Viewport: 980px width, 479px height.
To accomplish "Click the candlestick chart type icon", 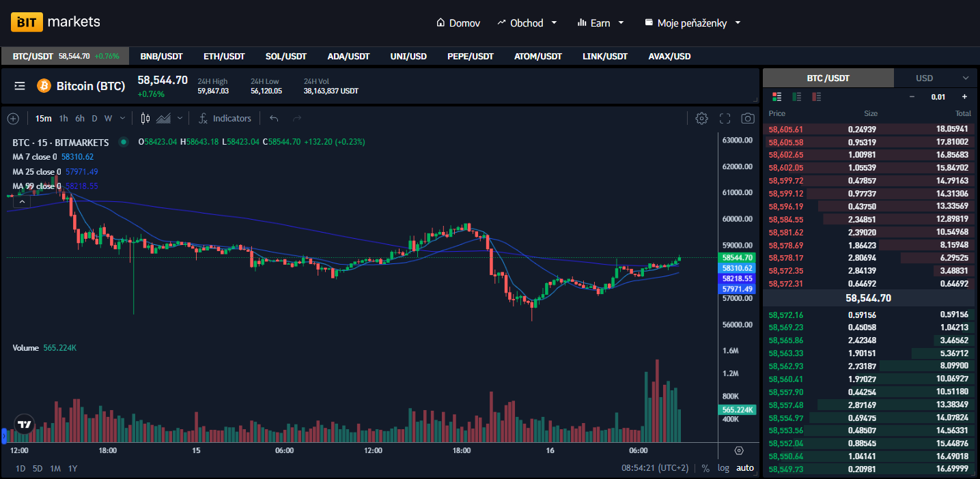I will point(145,119).
